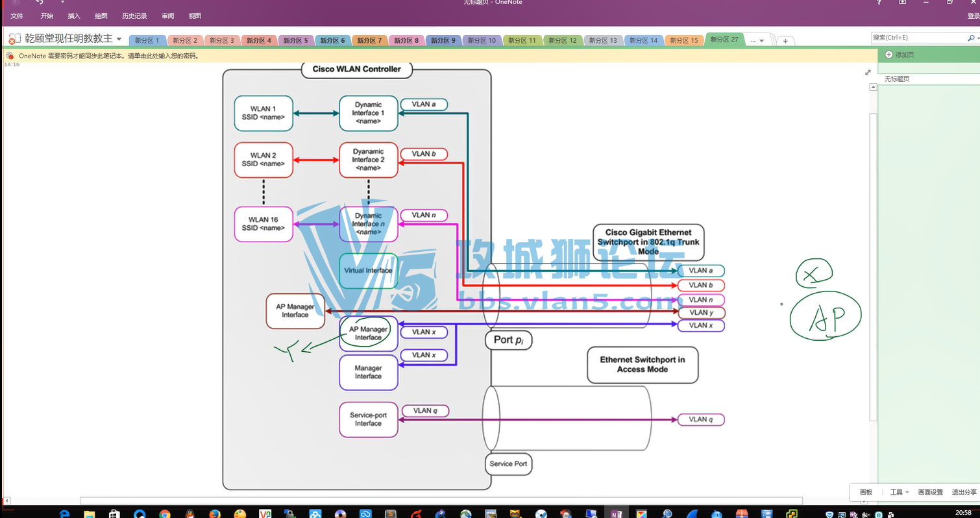The width and height of the screenshot is (980, 518).
Task: Select section tab 新分区 6
Action: [x=333, y=40]
